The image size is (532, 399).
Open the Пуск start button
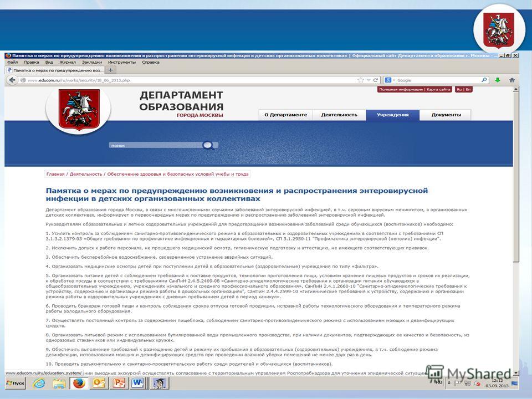tap(16, 383)
